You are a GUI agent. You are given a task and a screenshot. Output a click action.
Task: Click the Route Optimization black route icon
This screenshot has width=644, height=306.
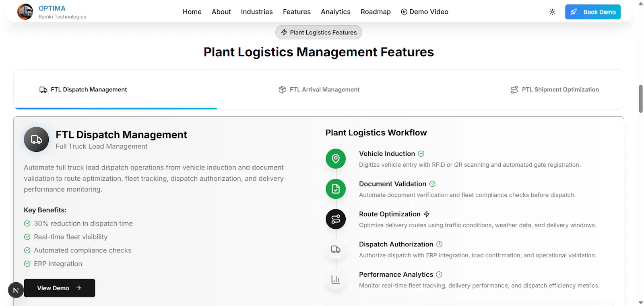[x=336, y=219]
